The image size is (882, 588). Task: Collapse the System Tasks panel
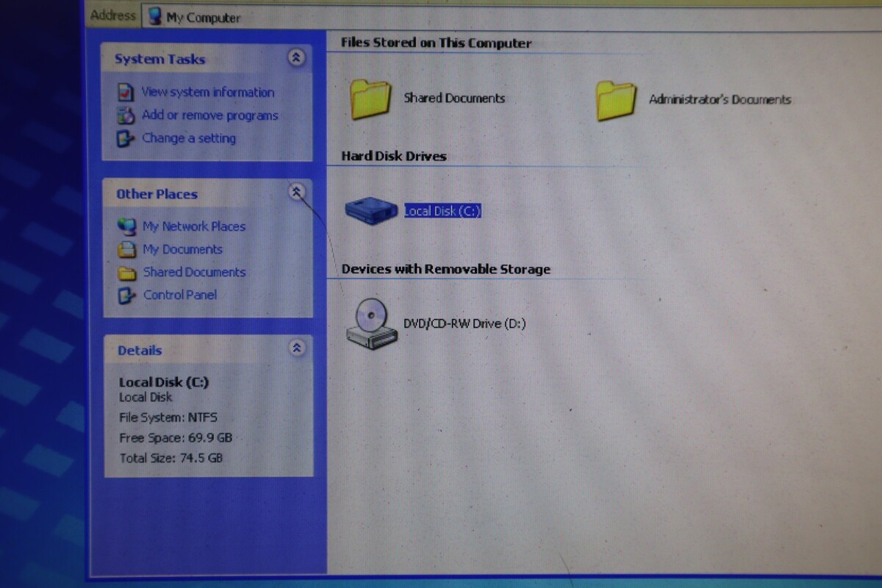click(x=296, y=57)
